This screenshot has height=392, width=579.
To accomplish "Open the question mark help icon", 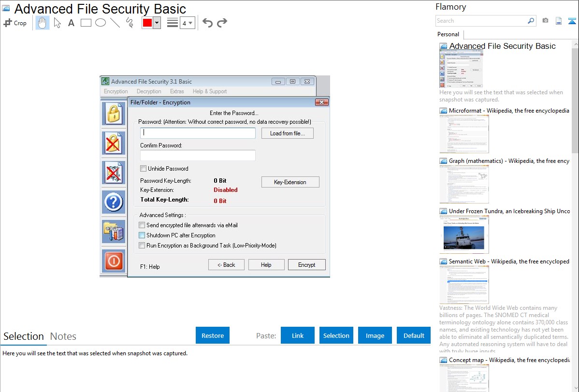I will [114, 202].
